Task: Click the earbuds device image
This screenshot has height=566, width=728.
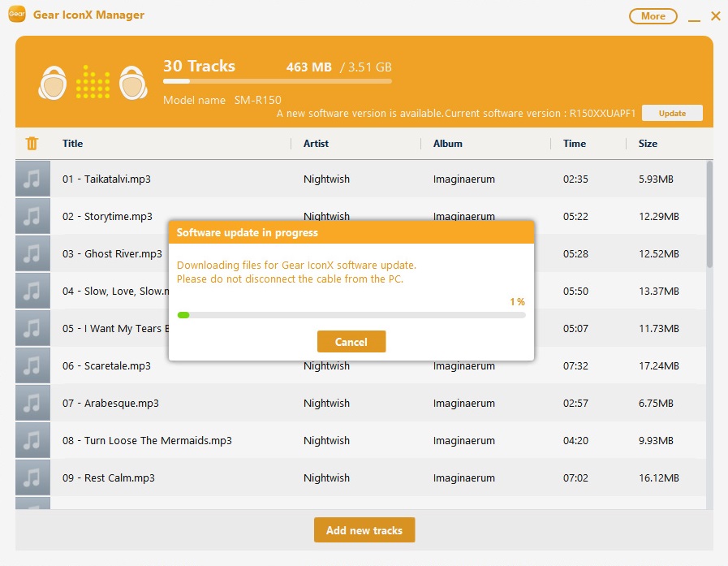Action: coord(92,83)
